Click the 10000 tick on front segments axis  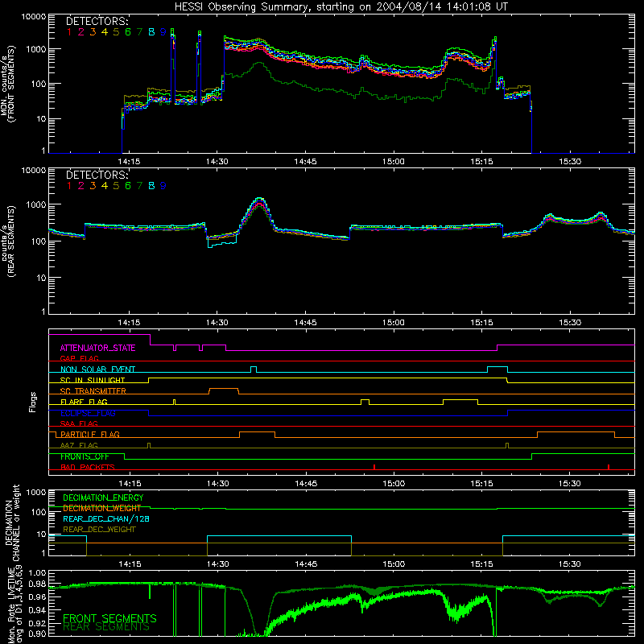coord(34,17)
